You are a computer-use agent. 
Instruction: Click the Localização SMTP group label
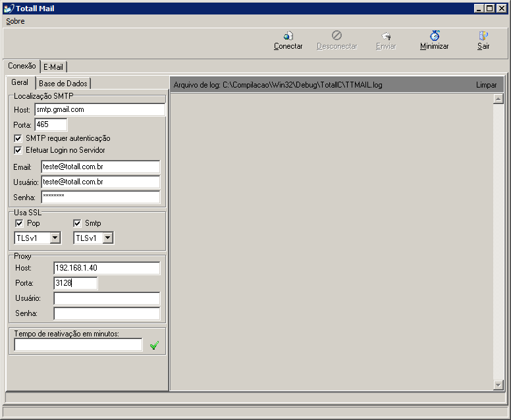click(x=43, y=96)
